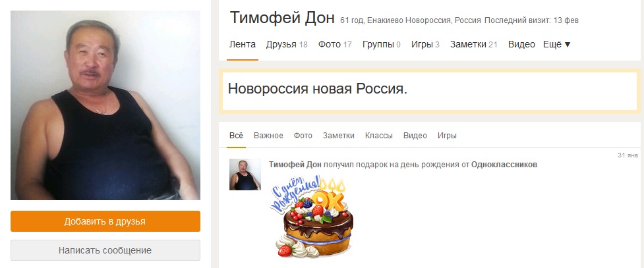This screenshot has width=644, height=268.
Task: Filter the feed by Заметки
Action: pyautogui.click(x=338, y=136)
